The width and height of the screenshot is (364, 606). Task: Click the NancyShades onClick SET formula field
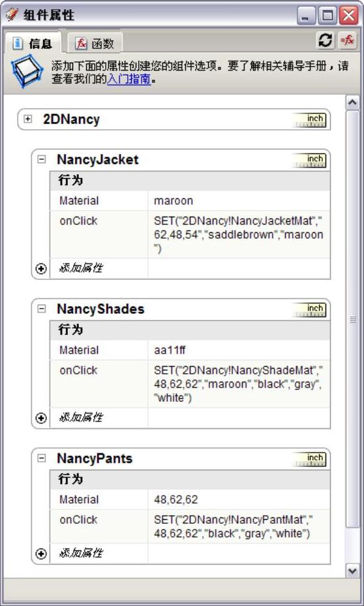tap(238, 384)
